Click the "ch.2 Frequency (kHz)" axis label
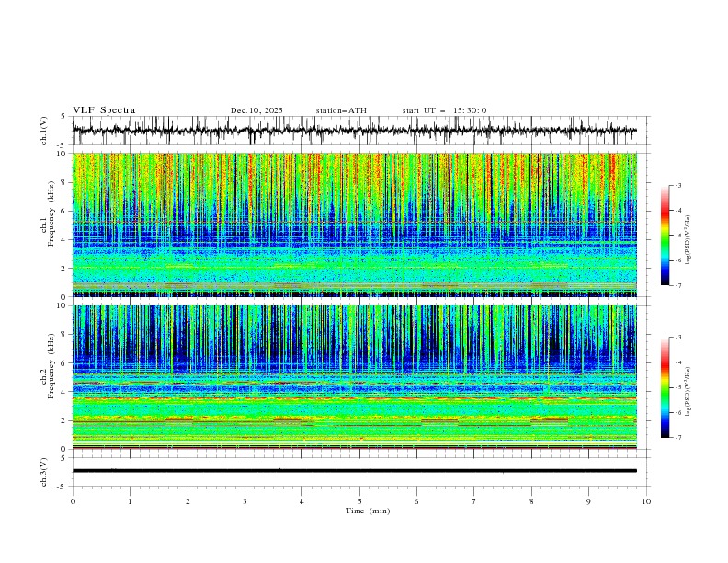 [48, 366]
